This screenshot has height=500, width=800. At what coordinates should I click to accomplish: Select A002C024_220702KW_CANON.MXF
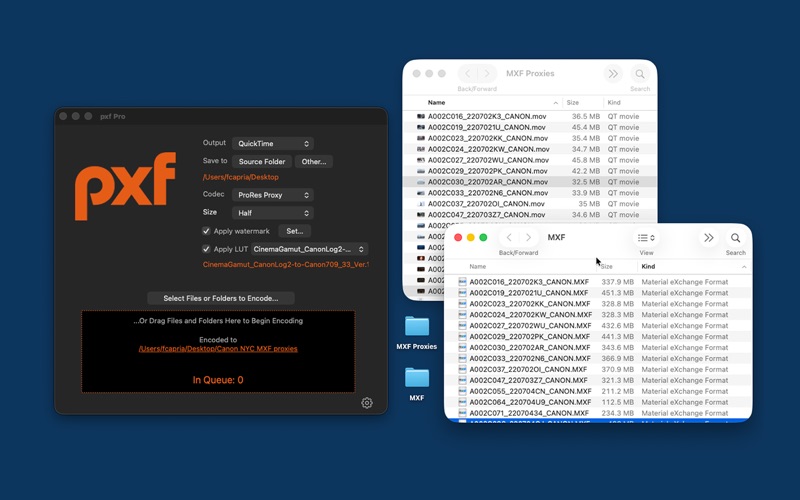pos(598,315)
